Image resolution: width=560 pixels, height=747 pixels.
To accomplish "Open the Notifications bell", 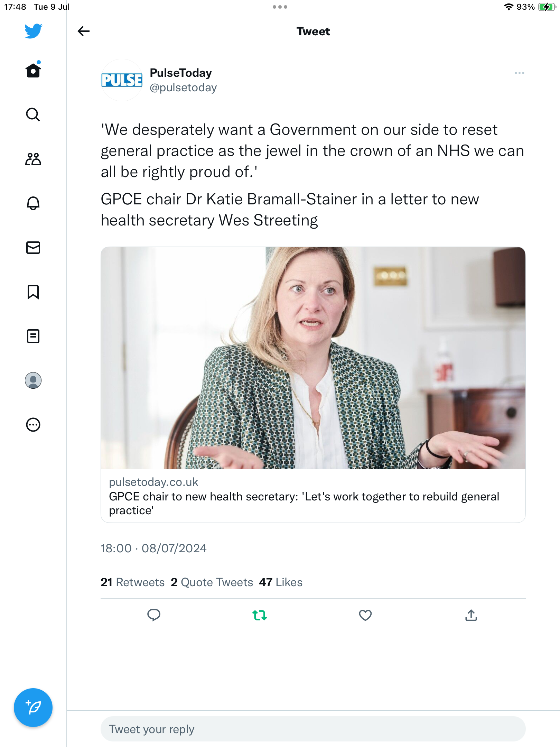I will pyautogui.click(x=33, y=203).
